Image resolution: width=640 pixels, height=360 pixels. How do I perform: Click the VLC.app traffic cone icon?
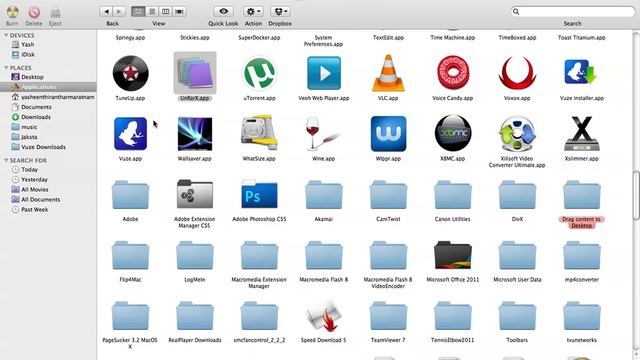[388, 73]
